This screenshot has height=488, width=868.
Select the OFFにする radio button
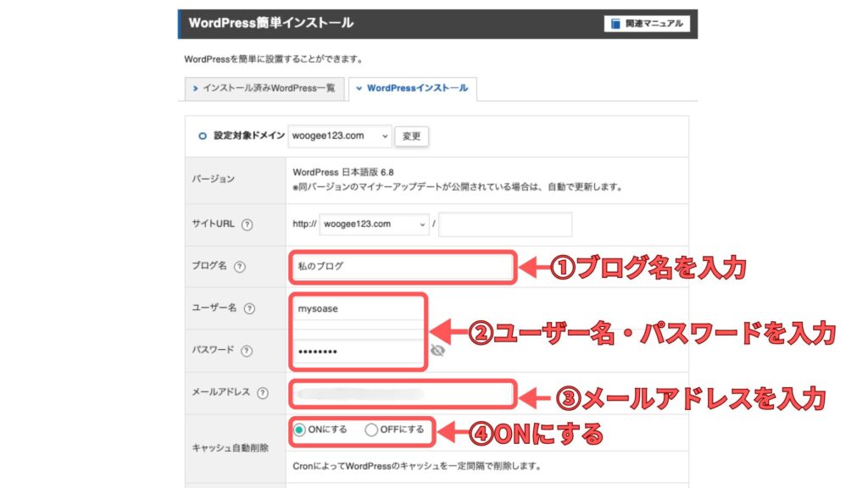point(371,430)
